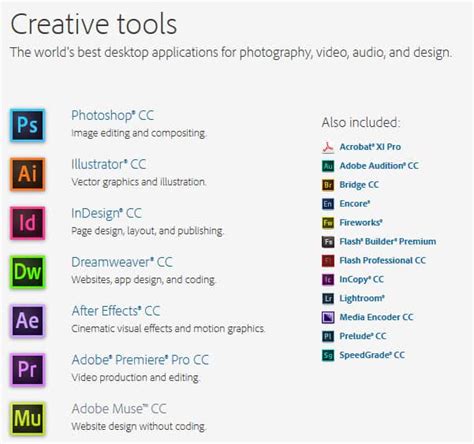The image size is (474, 444).
Task: Click 'Image editing and compositing.' description
Action: (x=139, y=133)
